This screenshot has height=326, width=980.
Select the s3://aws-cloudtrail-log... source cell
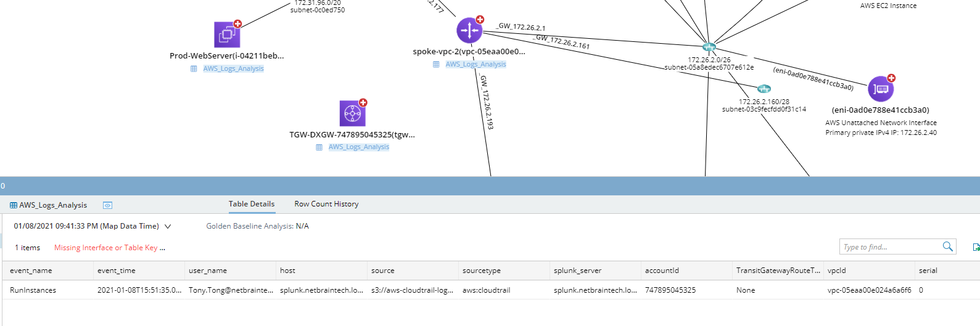tap(413, 290)
